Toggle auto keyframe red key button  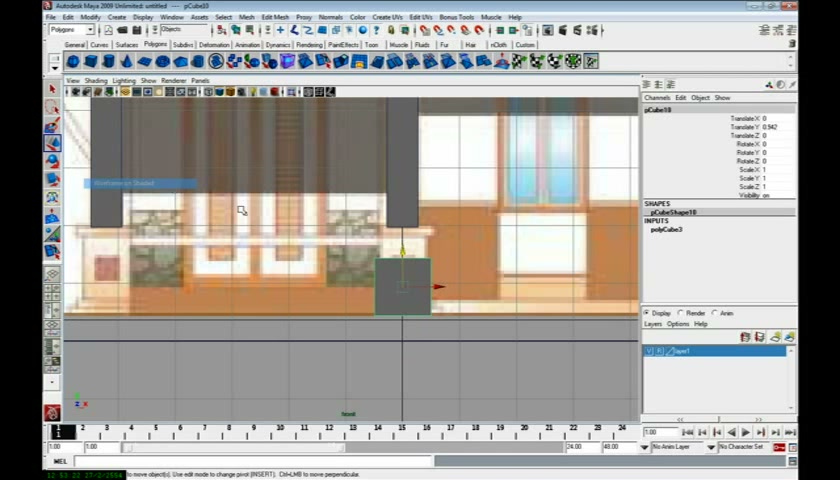pos(779,447)
